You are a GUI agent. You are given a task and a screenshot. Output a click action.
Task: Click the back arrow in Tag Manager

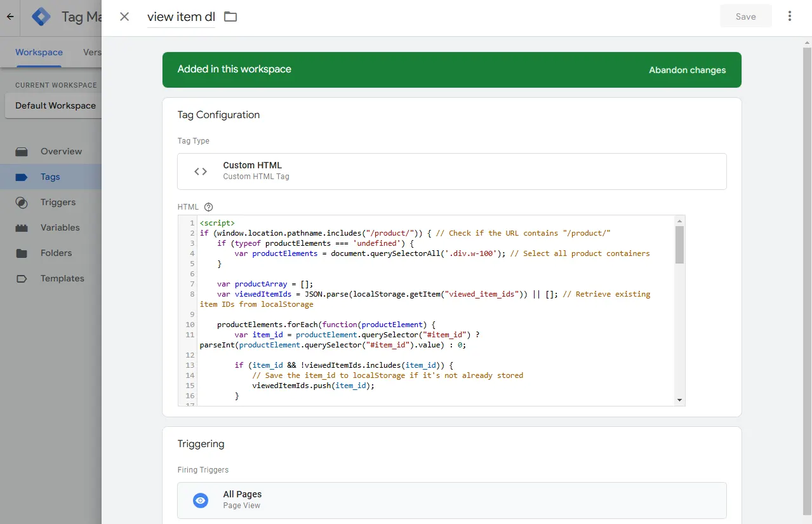point(10,17)
